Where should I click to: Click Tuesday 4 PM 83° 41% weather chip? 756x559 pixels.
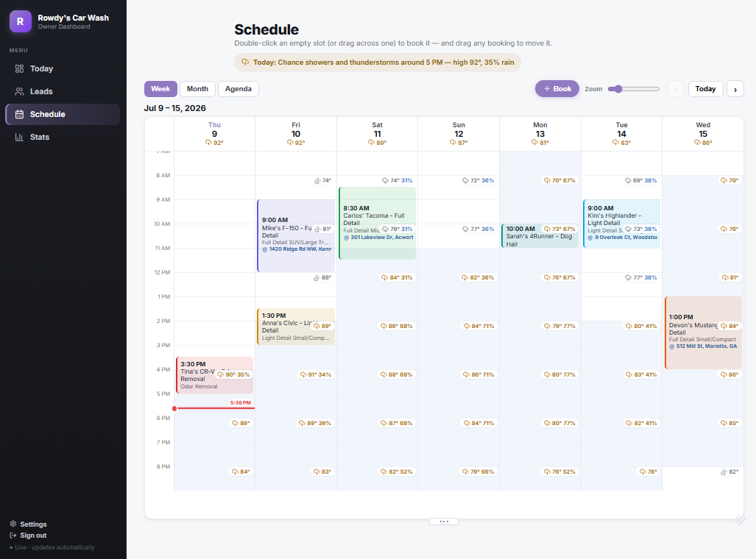(641, 375)
